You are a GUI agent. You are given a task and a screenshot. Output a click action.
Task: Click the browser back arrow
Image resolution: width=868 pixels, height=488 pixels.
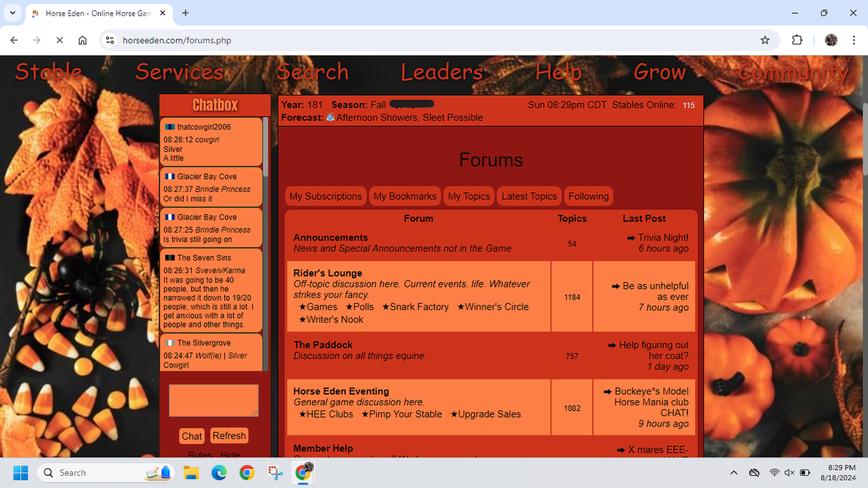(14, 40)
